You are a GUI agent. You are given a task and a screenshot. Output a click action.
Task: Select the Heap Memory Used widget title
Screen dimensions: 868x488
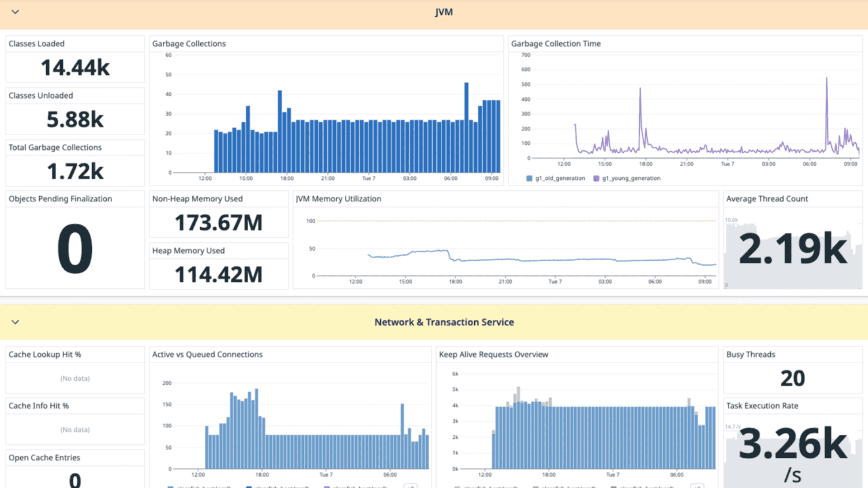pos(189,251)
